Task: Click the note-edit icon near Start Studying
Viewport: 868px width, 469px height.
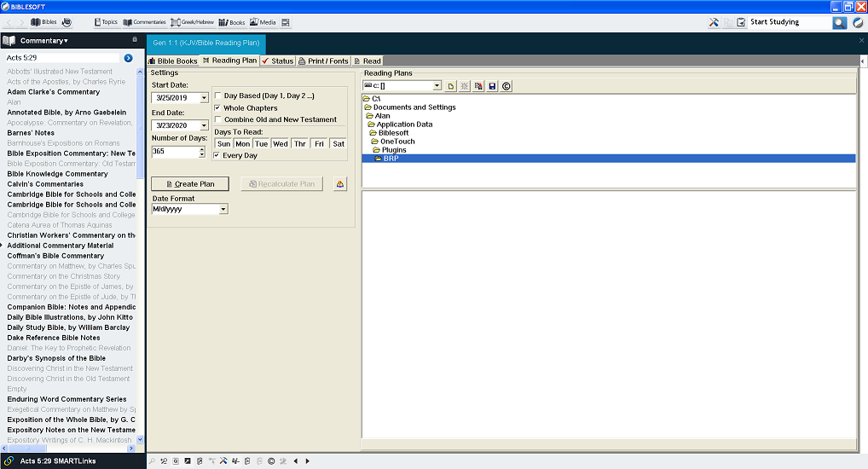Action: [741, 22]
